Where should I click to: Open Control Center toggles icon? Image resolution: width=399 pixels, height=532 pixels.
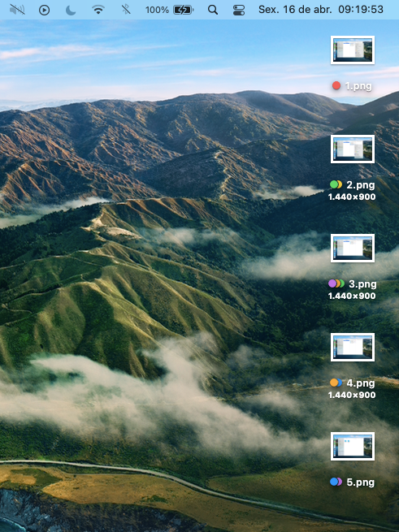[x=239, y=10]
